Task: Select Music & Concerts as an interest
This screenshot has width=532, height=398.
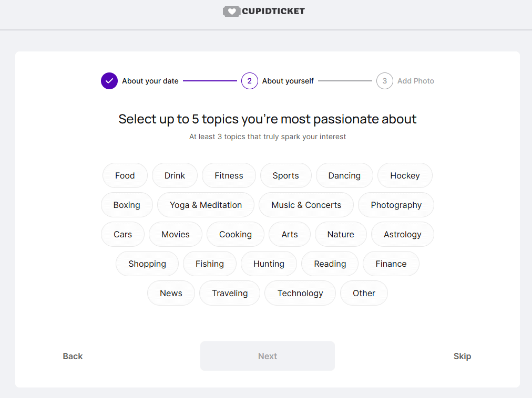Action: click(x=306, y=205)
